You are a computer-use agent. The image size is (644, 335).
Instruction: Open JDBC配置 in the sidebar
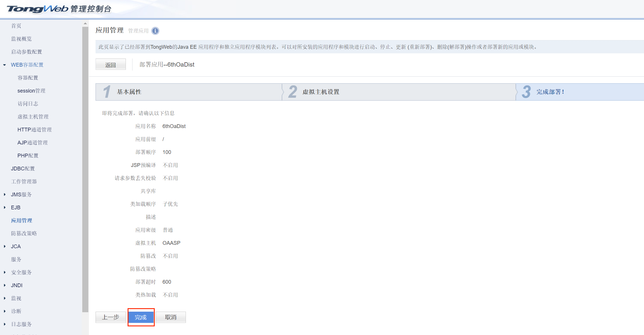point(23,169)
